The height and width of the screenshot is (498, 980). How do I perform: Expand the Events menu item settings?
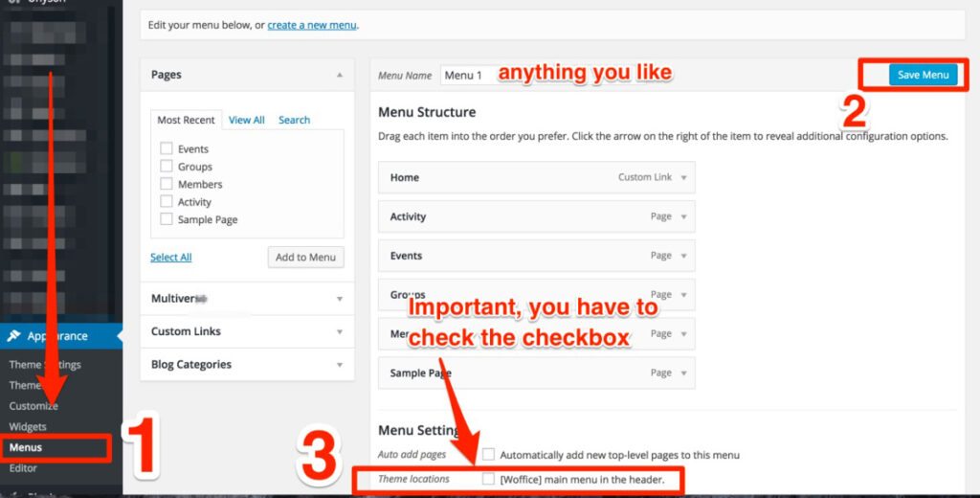coord(683,257)
